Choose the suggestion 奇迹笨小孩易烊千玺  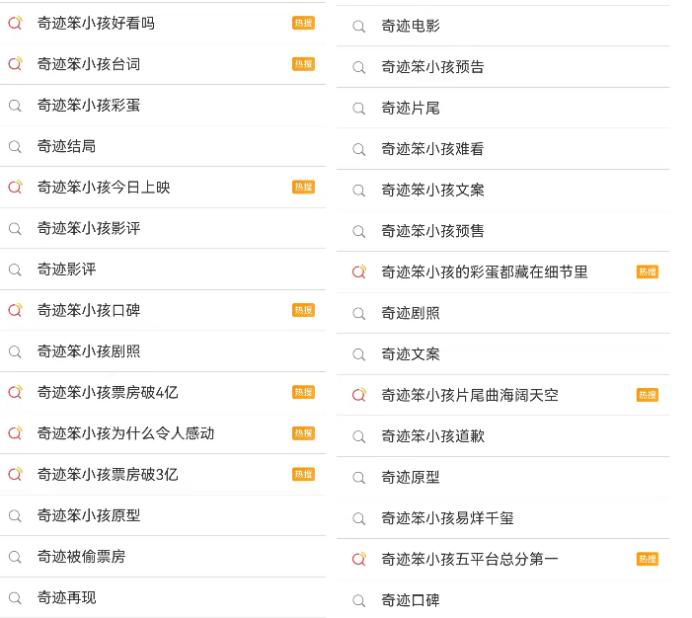pos(503,518)
